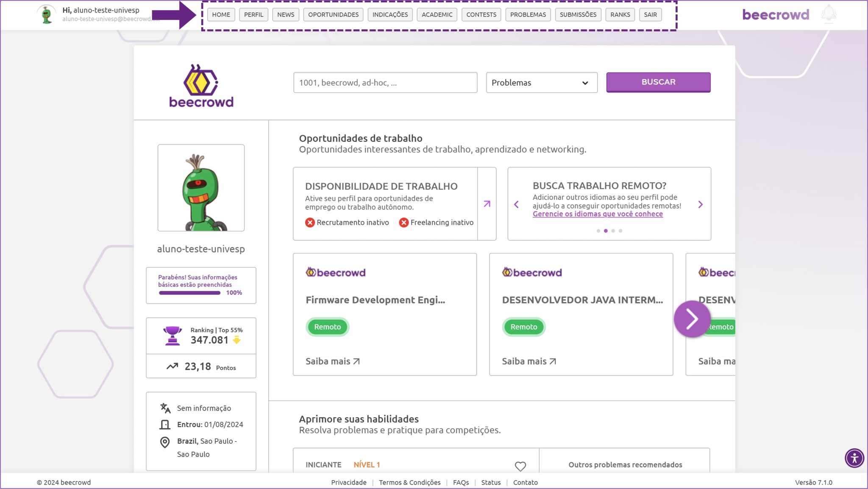The height and width of the screenshot is (489, 868).
Task: Open the arrow icon on Disponibilidade de Trabalho card
Action: point(487,204)
